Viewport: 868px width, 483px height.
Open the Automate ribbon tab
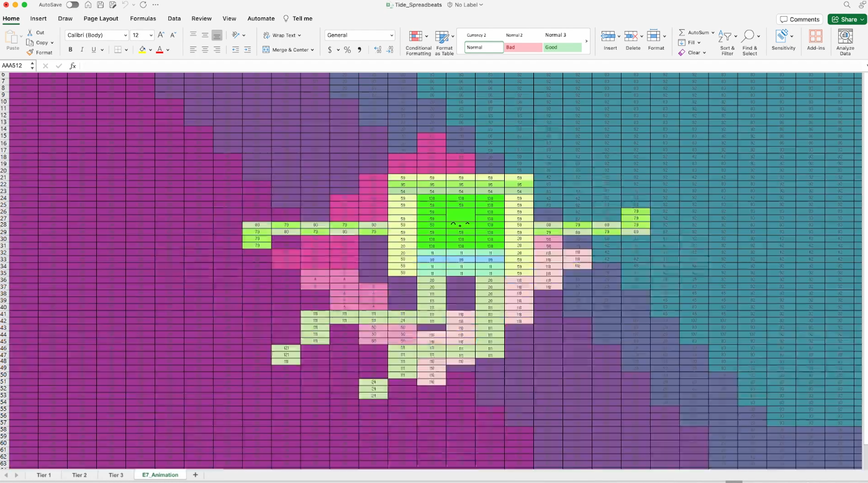click(x=261, y=19)
